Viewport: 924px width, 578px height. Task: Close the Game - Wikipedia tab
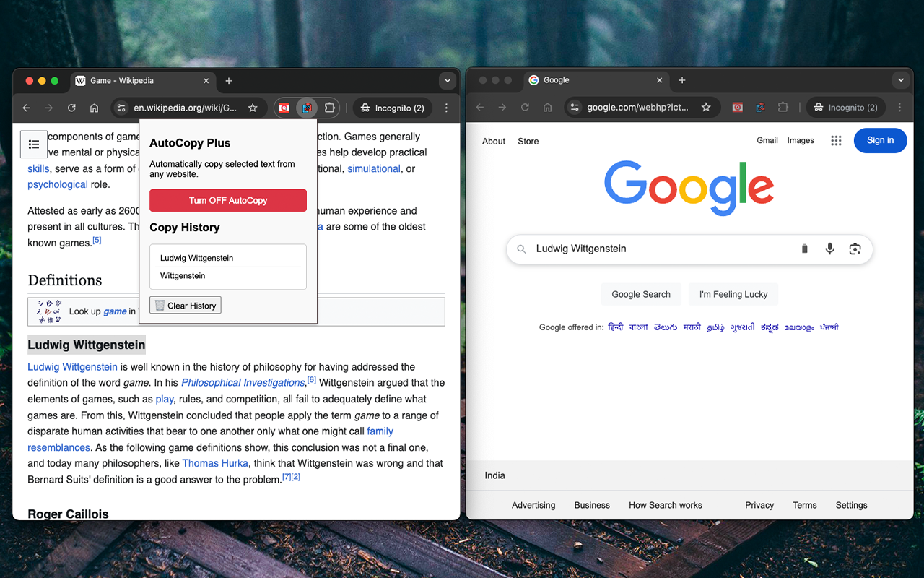coord(206,81)
